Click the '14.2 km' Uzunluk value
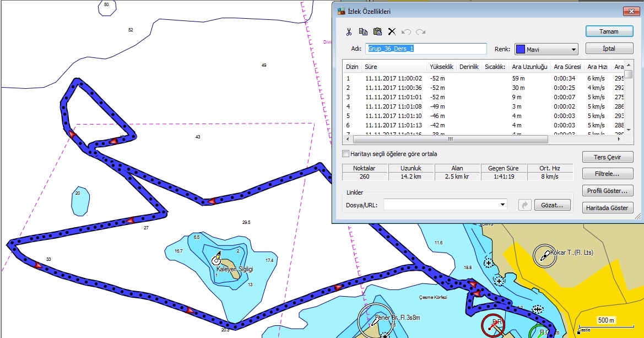Screen dimensions: 644x338 click(411, 176)
